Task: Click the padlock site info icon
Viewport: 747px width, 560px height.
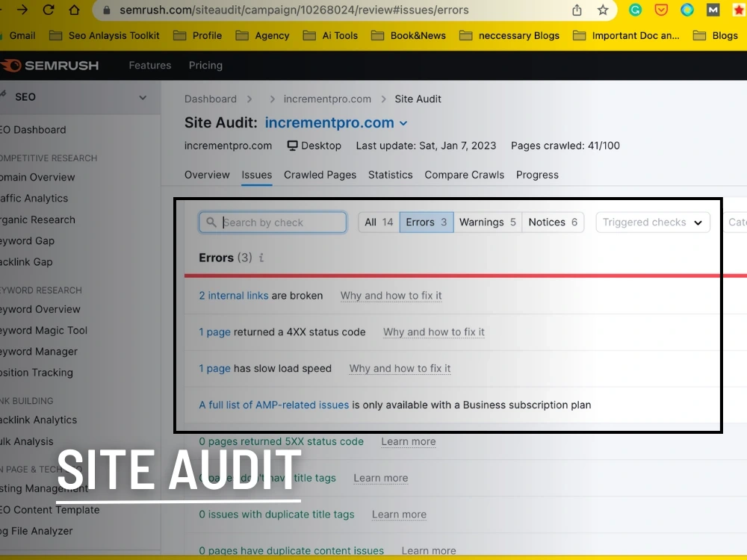Action: point(107,10)
